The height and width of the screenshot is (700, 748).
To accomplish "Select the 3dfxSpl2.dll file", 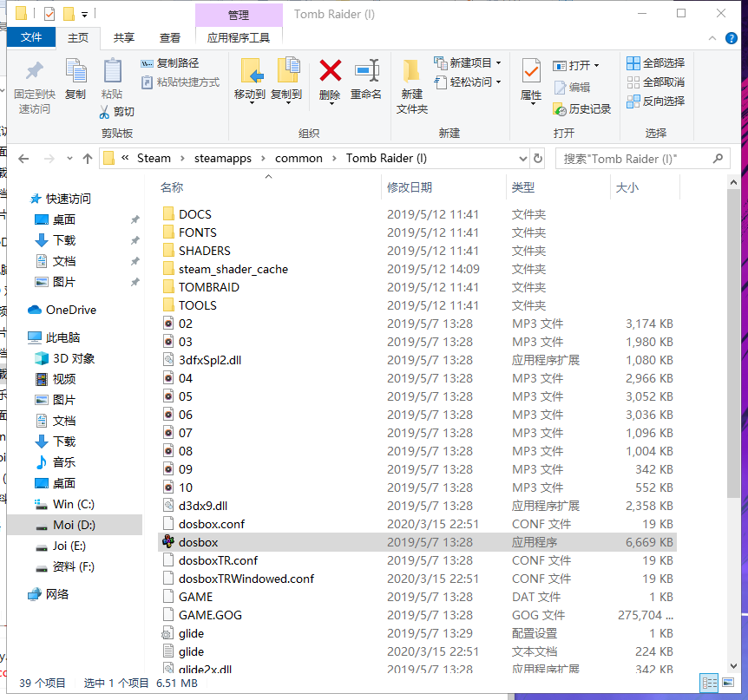I will [x=210, y=360].
